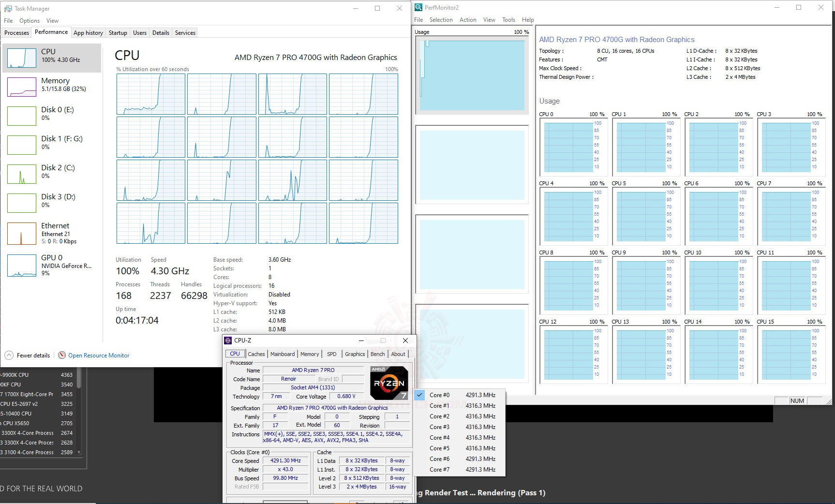Open the Selection menu in PerfMonitor2
This screenshot has height=504, width=835.
point(441,20)
